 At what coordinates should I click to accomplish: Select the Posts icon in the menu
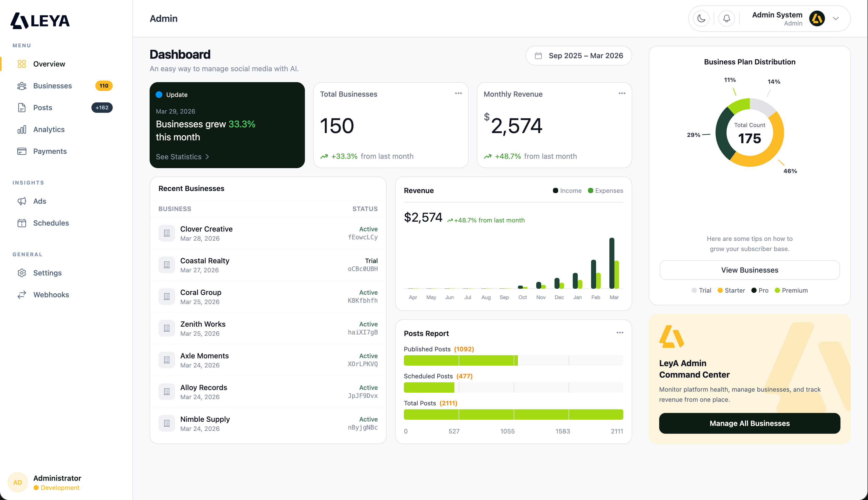22,108
